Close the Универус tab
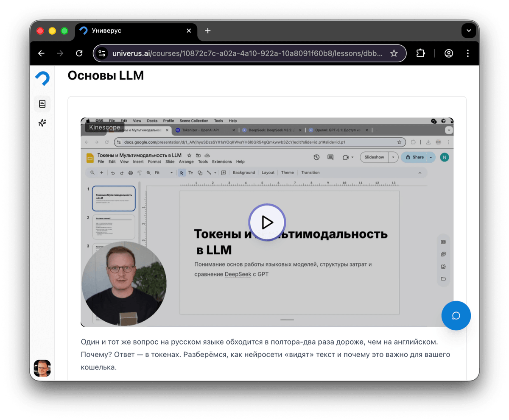Image resolution: width=509 pixels, height=420 pixels. [189, 31]
